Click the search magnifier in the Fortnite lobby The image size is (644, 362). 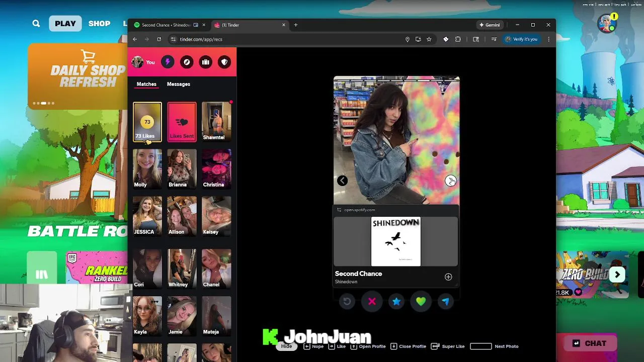coord(36,24)
